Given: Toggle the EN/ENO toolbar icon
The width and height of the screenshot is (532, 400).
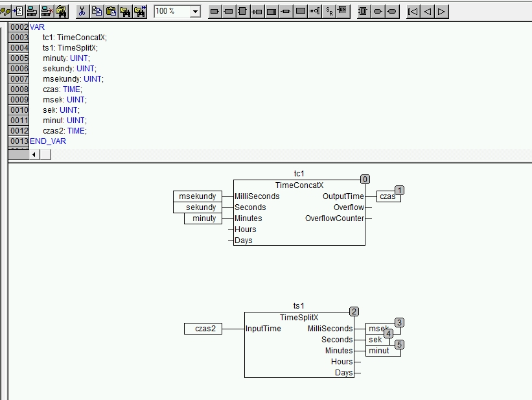Looking at the screenshot, I should pos(343,11).
